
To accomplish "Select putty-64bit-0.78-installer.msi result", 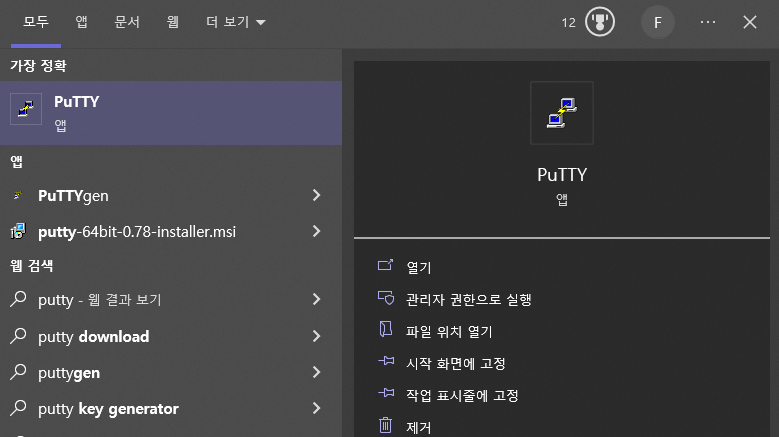I will coord(171,231).
